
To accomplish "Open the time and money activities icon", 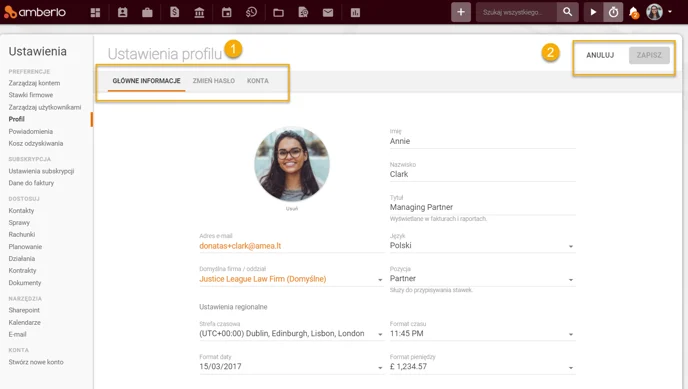I will pos(251,12).
